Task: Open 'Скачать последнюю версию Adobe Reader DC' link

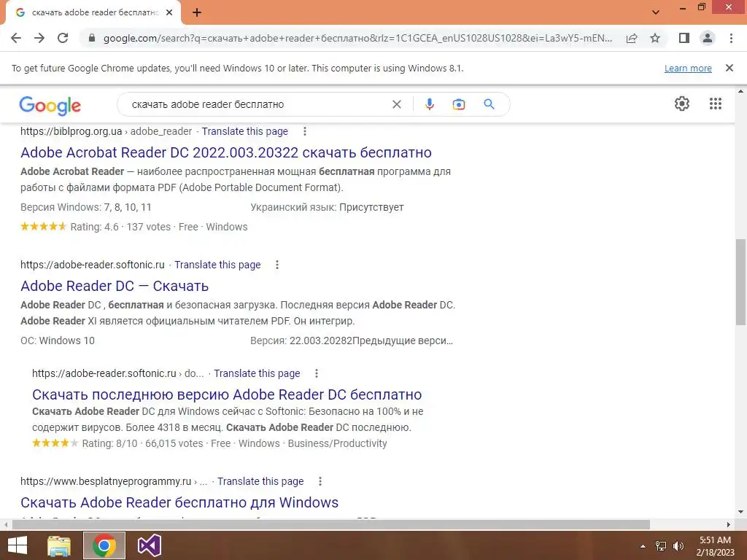Action: click(227, 394)
